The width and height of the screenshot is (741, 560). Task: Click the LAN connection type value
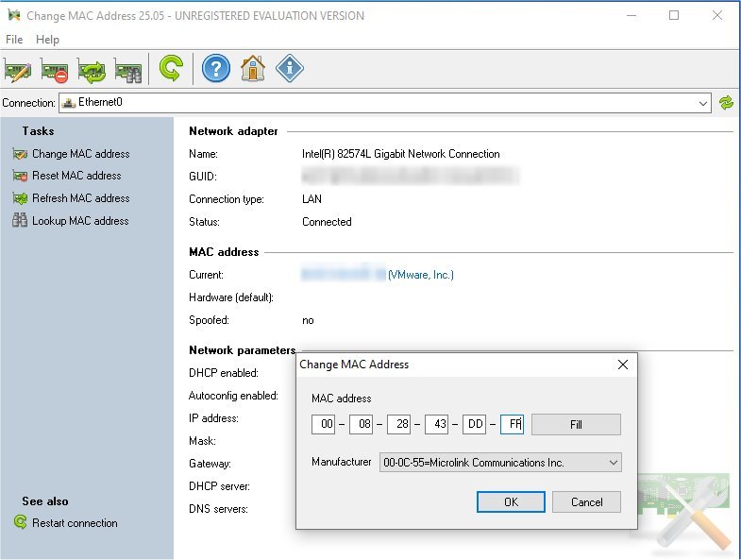[312, 199]
